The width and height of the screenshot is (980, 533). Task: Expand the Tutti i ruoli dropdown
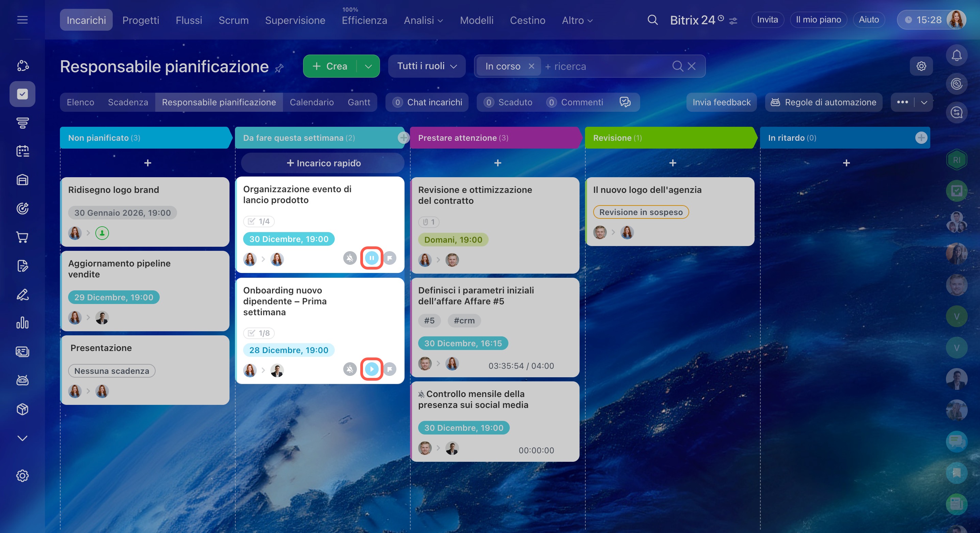tap(426, 66)
